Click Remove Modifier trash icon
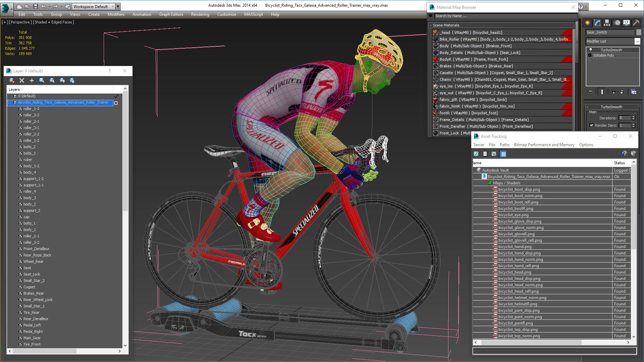 (x=622, y=92)
